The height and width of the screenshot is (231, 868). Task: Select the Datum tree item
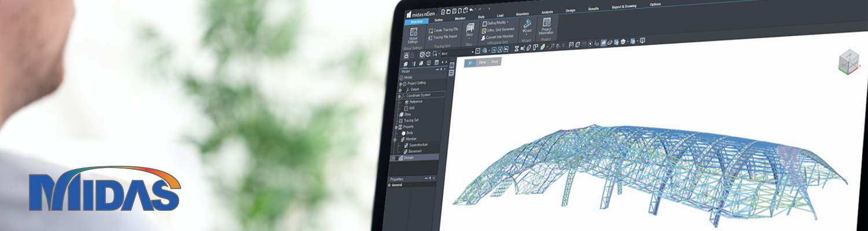(415, 90)
